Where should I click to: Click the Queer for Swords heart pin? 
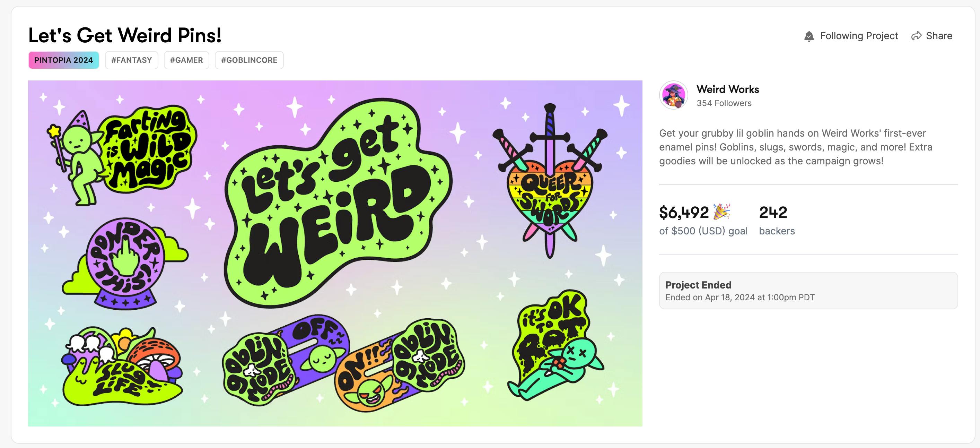click(550, 194)
